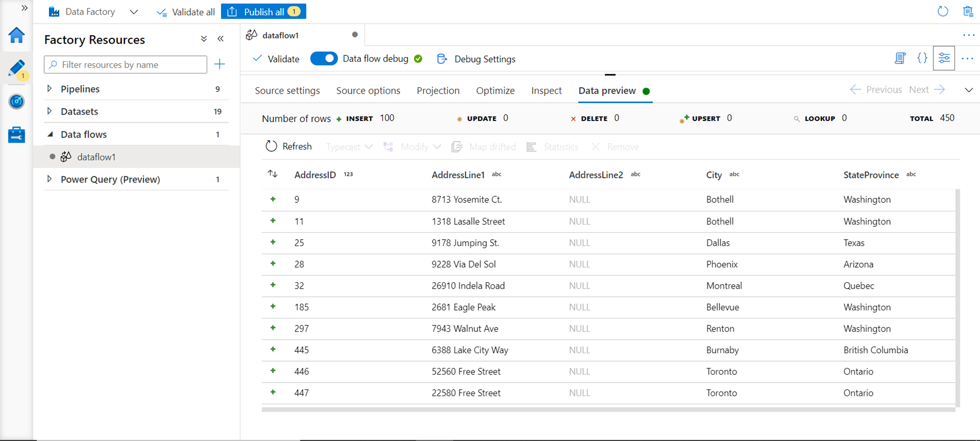Open the script view icon
Image resolution: width=980 pixels, height=441 pixels.
tap(900, 58)
